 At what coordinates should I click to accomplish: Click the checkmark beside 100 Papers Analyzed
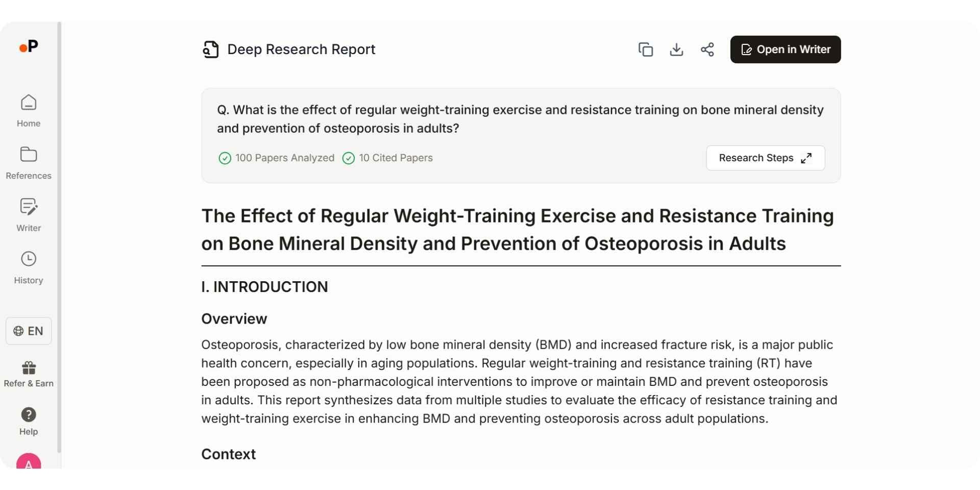coord(225,158)
